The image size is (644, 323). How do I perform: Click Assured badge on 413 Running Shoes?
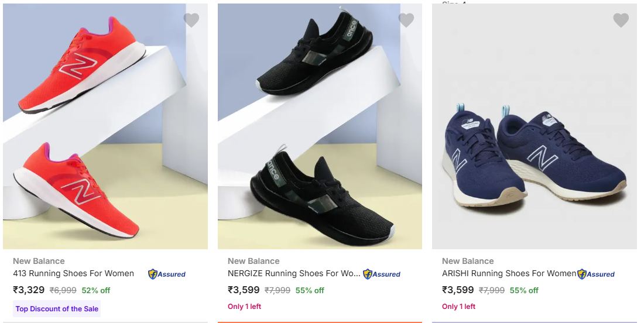(x=167, y=274)
